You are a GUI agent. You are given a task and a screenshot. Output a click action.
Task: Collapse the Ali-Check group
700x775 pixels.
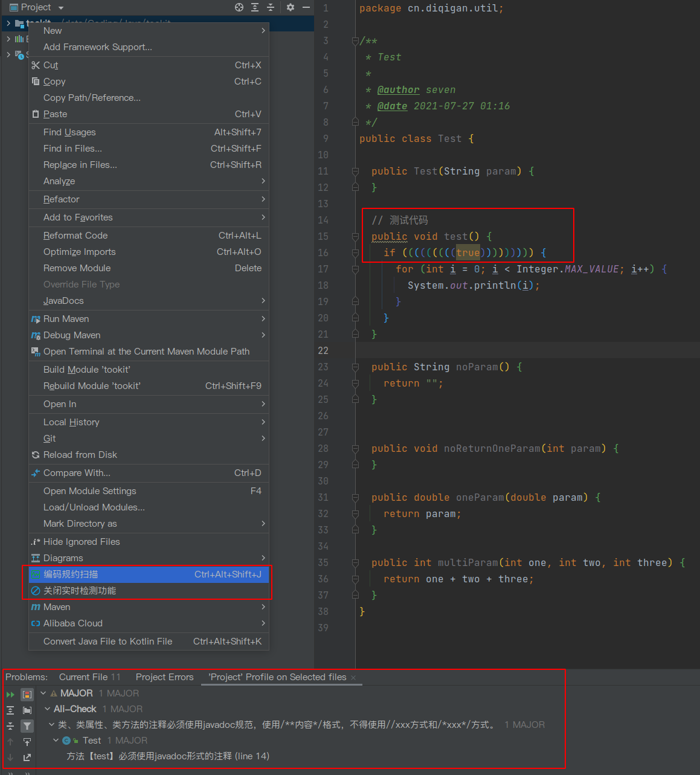[48, 709]
